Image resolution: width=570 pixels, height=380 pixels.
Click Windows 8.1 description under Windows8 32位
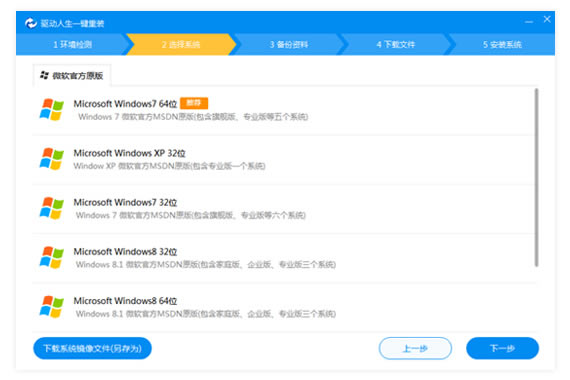pos(206,264)
